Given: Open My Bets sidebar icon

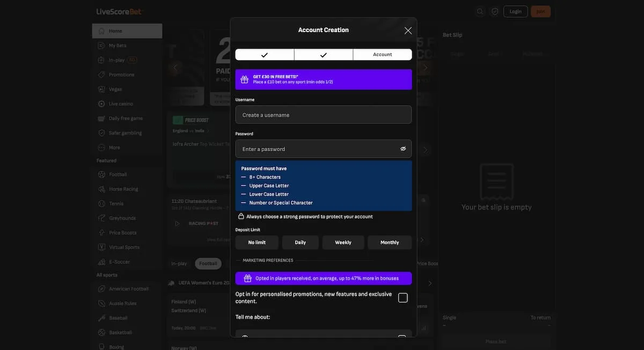Looking at the screenshot, I should click(101, 46).
